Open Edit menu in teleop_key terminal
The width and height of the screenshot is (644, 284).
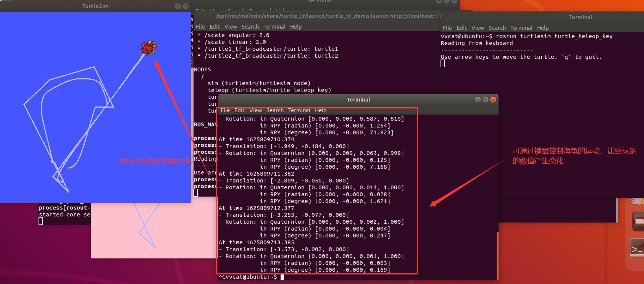[x=462, y=28]
